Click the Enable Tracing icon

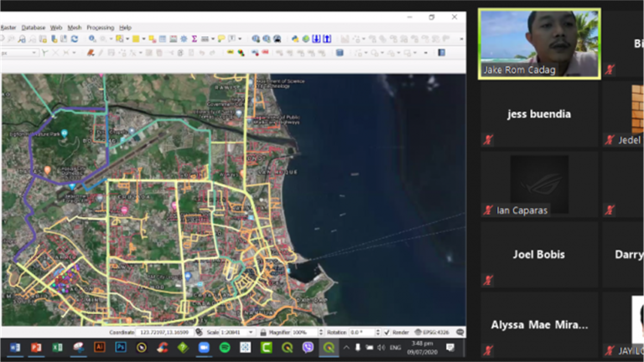[44, 53]
